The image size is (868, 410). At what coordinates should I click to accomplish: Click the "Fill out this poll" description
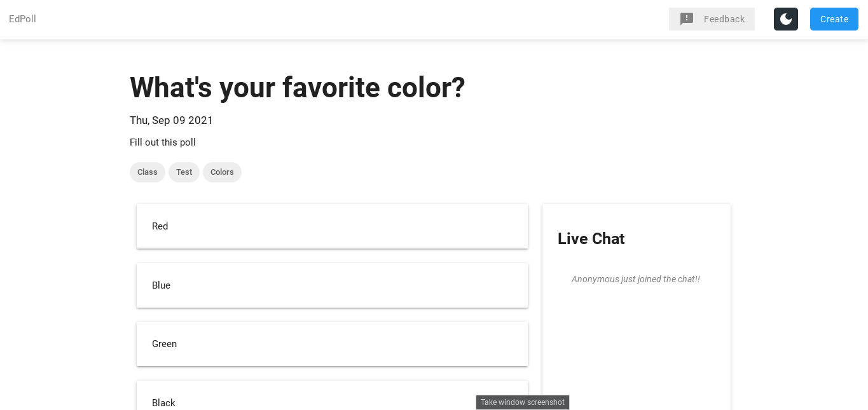[x=163, y=142]
